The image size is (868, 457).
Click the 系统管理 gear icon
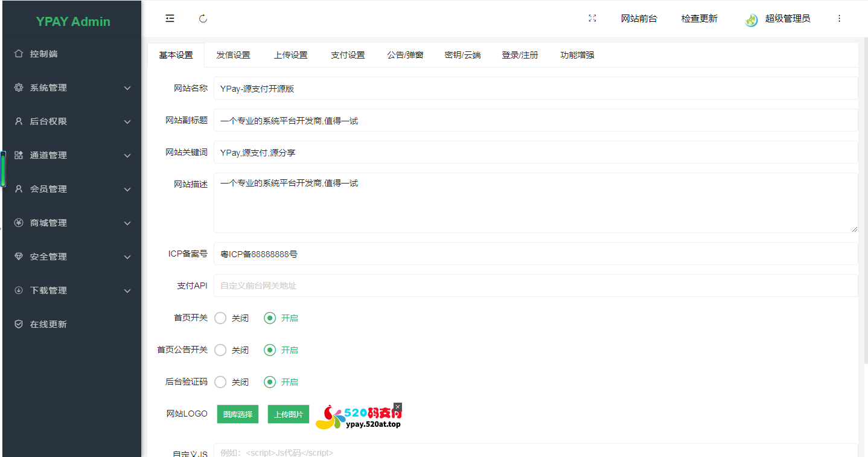pos(19,88)
